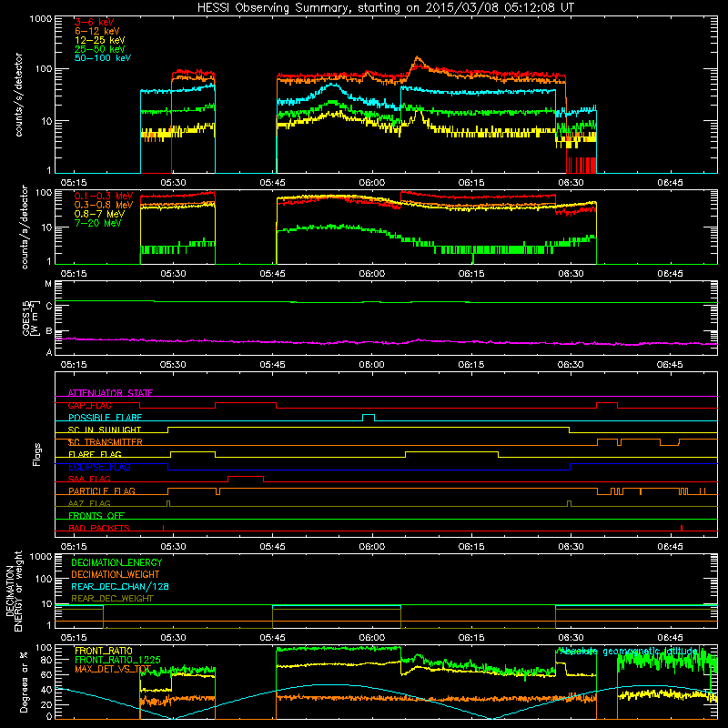728x728 pixels.
Task: Click the vertical Flags axis label
Action: pos(37,454)
